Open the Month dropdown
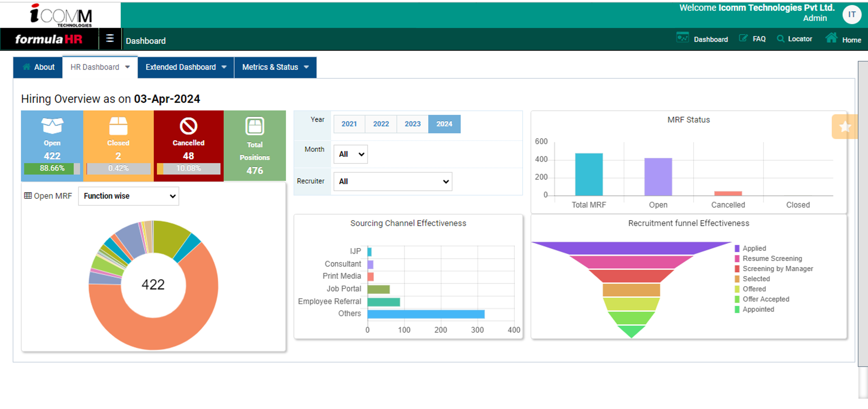Screen dimensions: 868x409 point(350,154)
